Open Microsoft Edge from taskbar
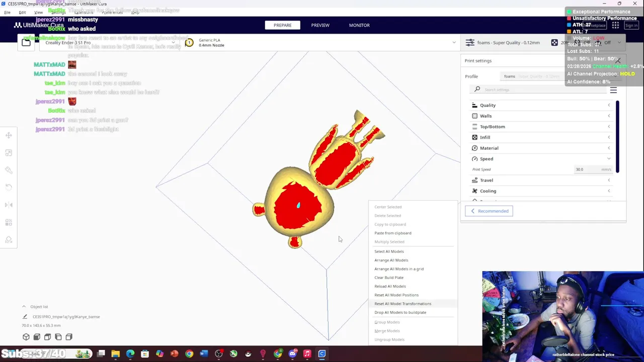The height and width of the screenshot is (362, 644). click(130, 354)
